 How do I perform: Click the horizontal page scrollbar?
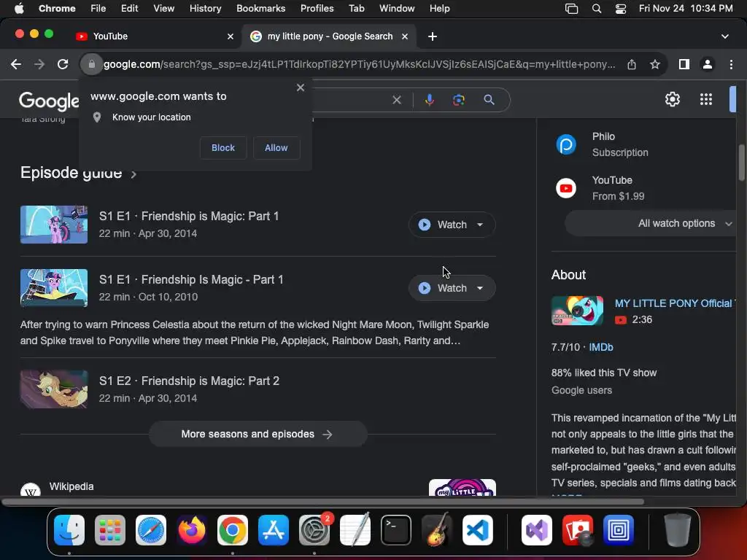[x=322, y=502]
